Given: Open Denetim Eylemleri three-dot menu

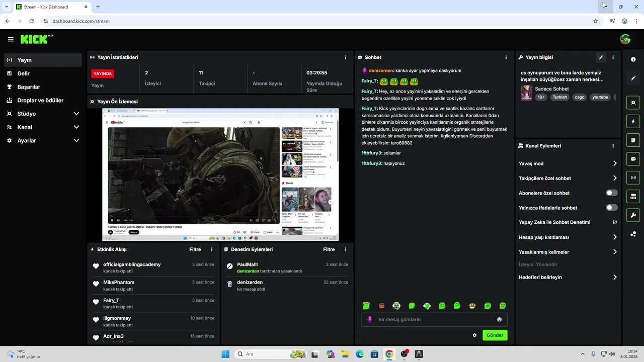Looking at the screenshot, I should pos(345,249).
